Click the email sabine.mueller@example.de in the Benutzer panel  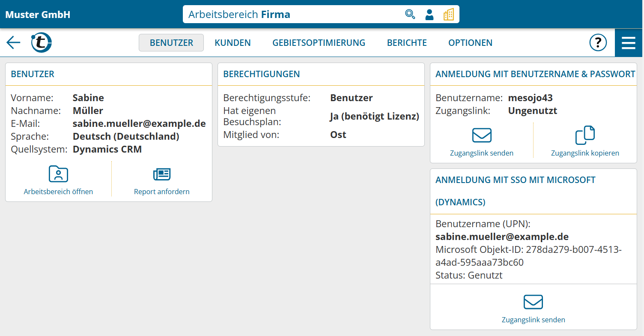[139, 123]
